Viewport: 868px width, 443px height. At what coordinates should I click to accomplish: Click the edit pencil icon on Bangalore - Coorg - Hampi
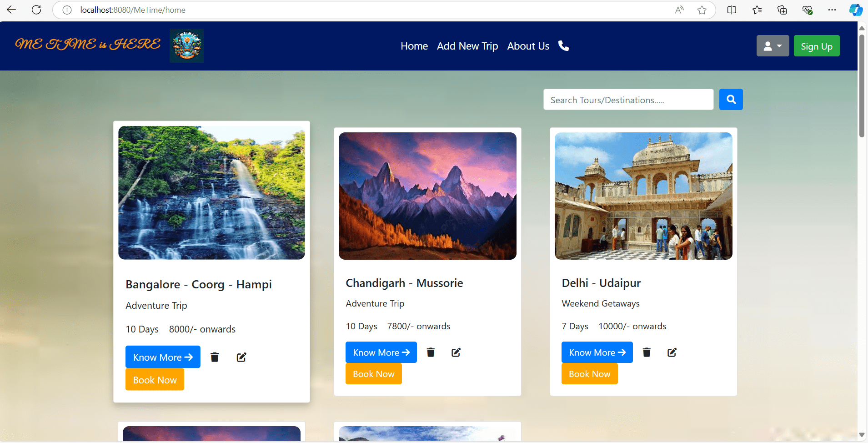click(241, 357)
